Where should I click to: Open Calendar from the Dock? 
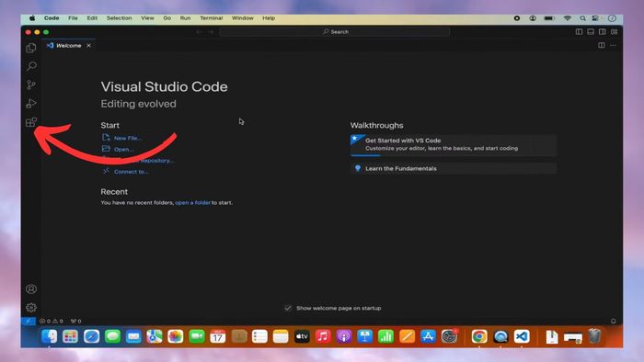point(218,336)
